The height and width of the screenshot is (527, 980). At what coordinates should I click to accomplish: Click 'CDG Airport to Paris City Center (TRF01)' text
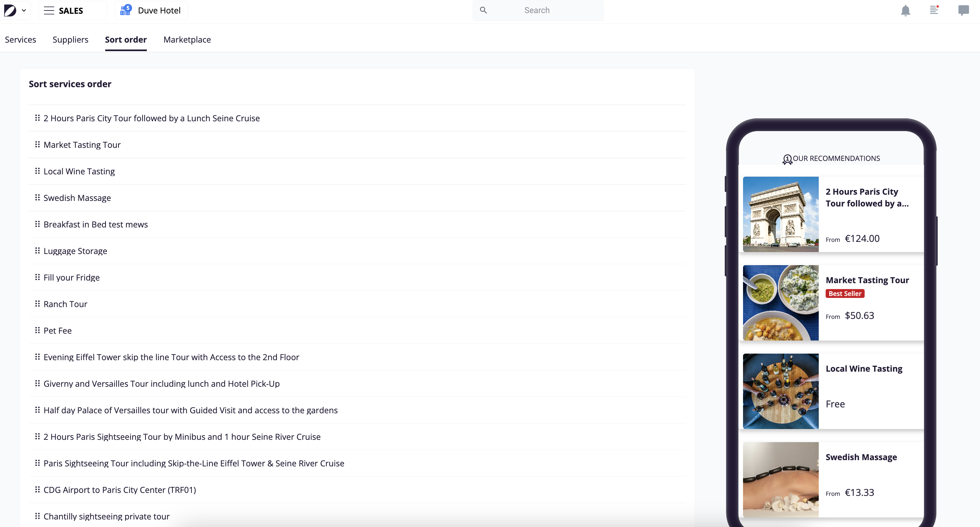click(120, 490)
